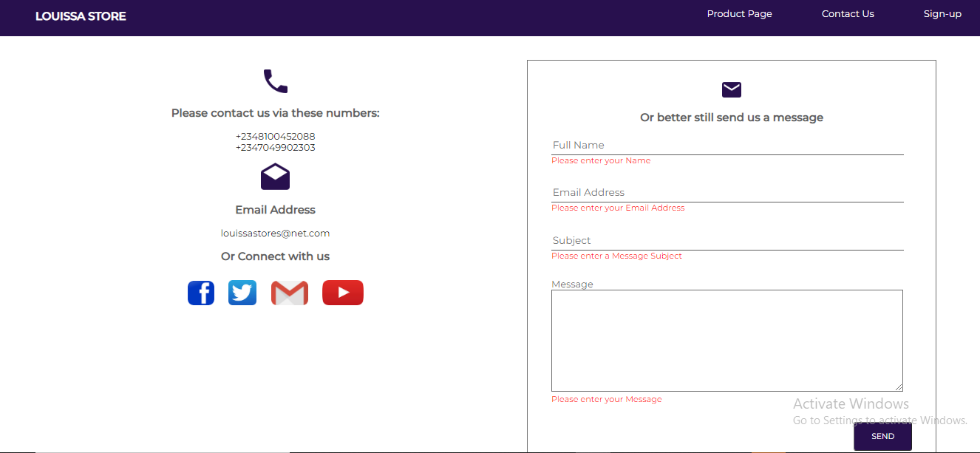Select the Contact Us navigation item
The image size is (980, 453).
[x=847, y=13]
